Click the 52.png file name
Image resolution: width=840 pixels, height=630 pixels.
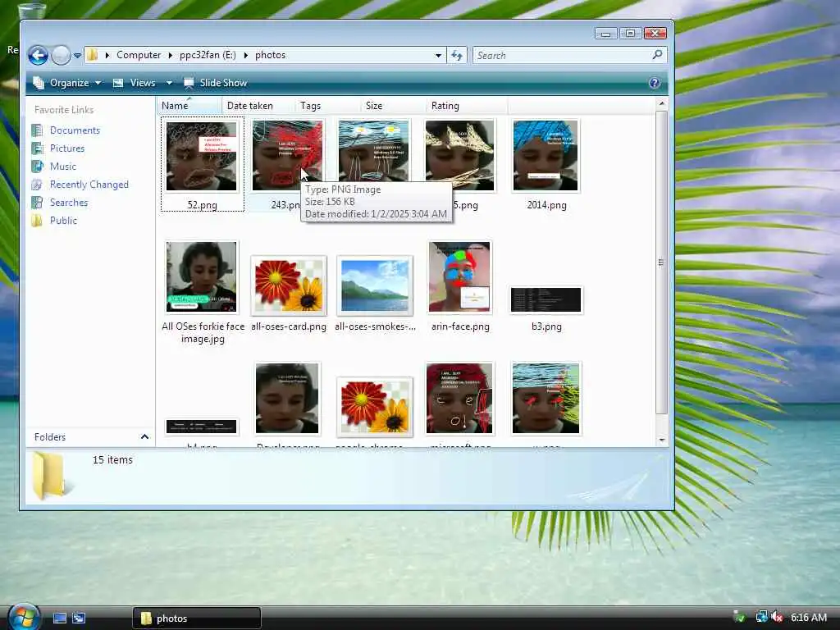pos(202,205)
